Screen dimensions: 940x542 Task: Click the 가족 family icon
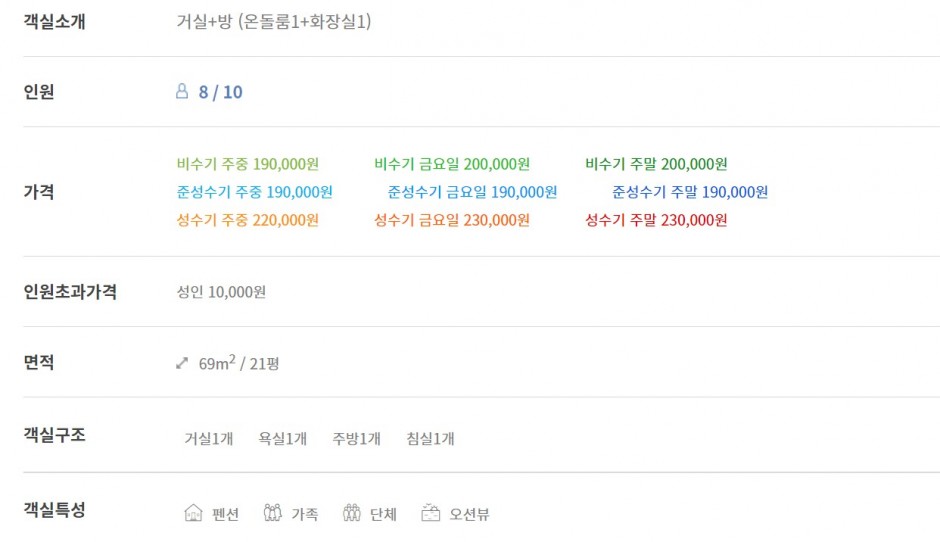click(272, 513)
